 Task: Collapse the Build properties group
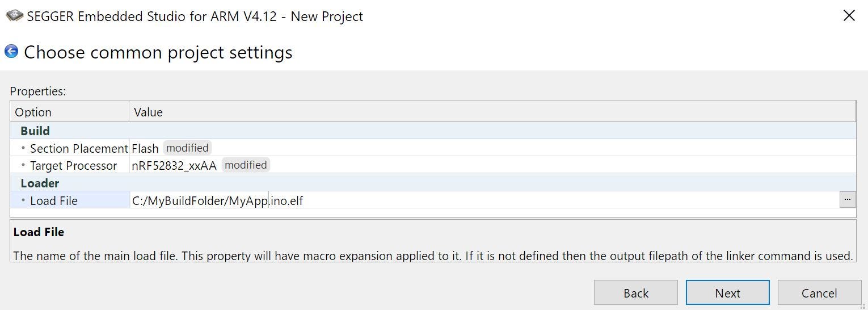pyautogui.click(x=35, y=131)
